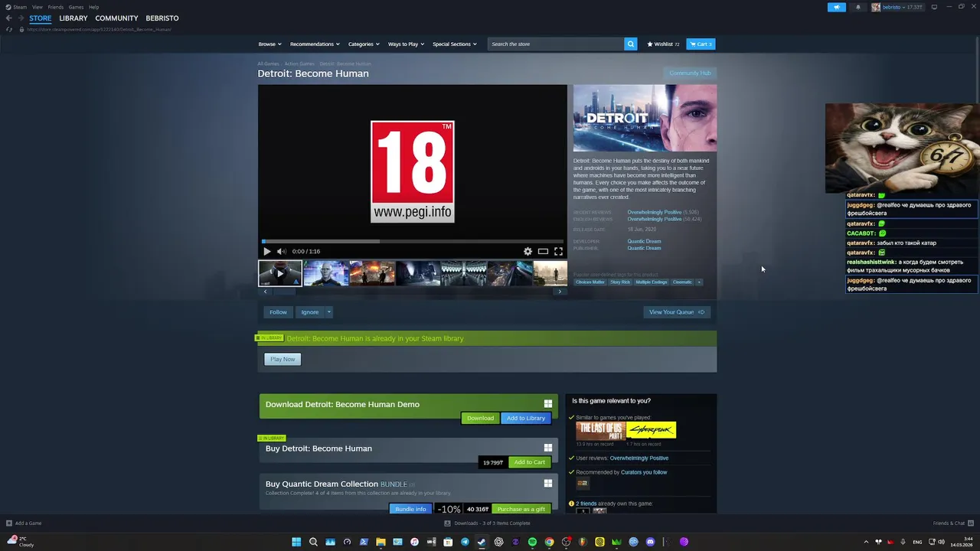
Task: Click Windows icon on Detroit demo row
Action: (548, 404)
